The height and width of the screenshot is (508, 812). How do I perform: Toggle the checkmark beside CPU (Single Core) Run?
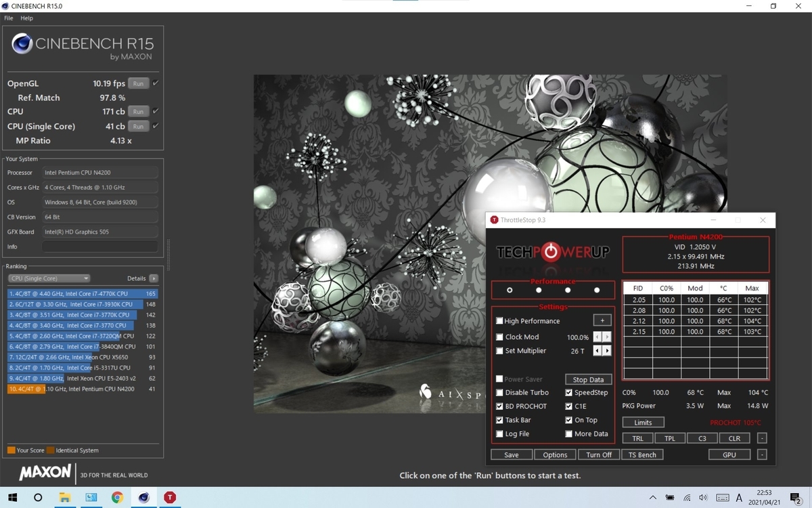tap(156, 126)
